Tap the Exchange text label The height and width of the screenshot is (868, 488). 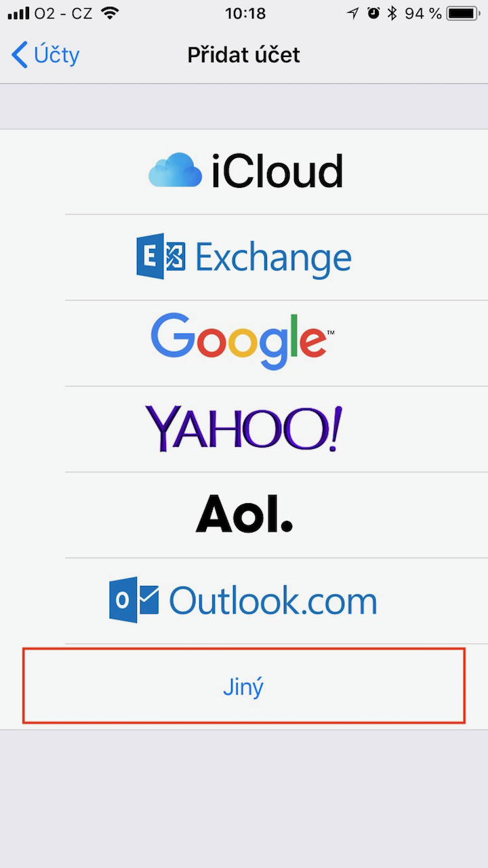pyautogui.click(x=273, y=258)
